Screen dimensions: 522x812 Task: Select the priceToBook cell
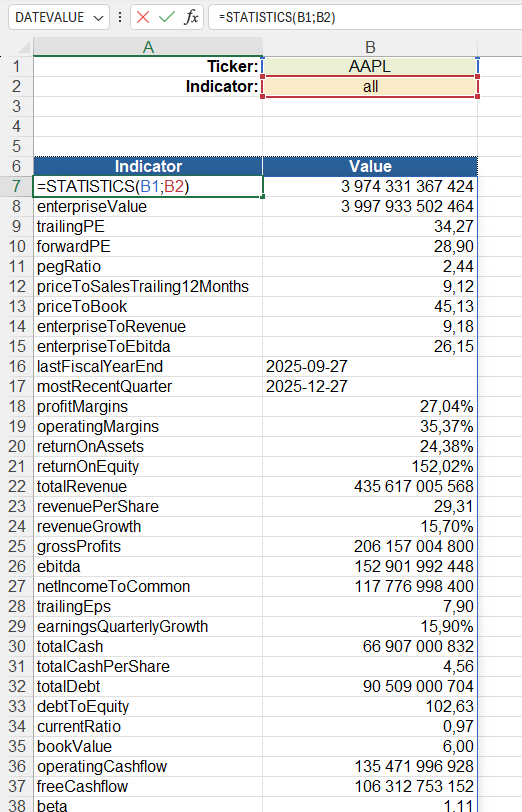coord(148,307)
